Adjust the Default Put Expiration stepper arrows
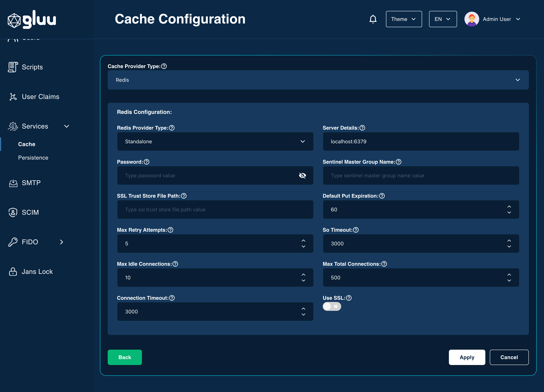Screen dimensions: 544x392 509,209
